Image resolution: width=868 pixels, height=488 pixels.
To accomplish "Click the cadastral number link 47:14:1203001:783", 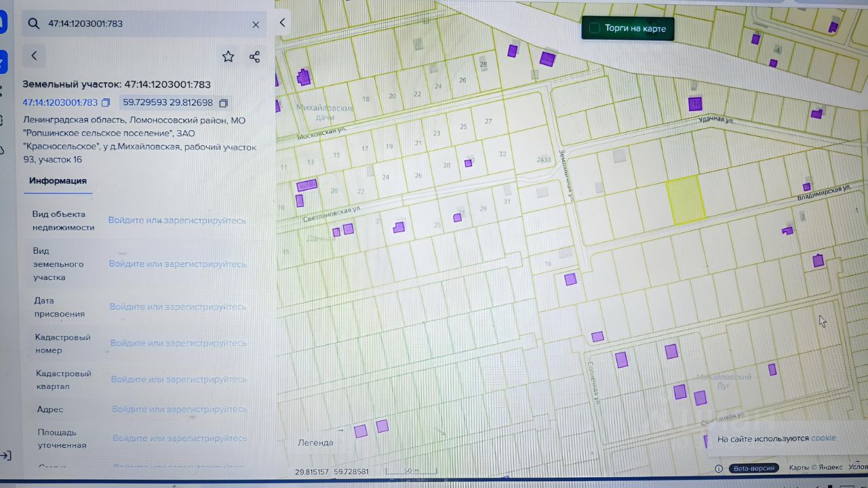I will pos(60,103).
